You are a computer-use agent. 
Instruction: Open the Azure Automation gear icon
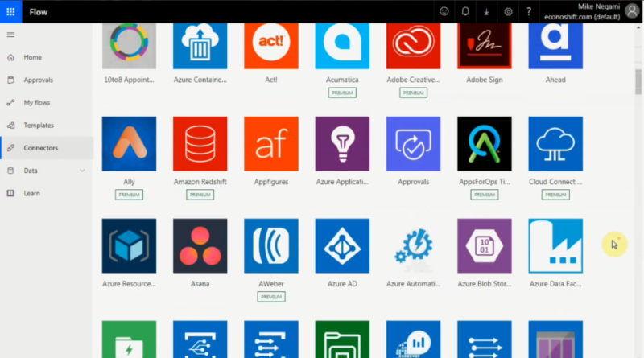tap(413, 246)
